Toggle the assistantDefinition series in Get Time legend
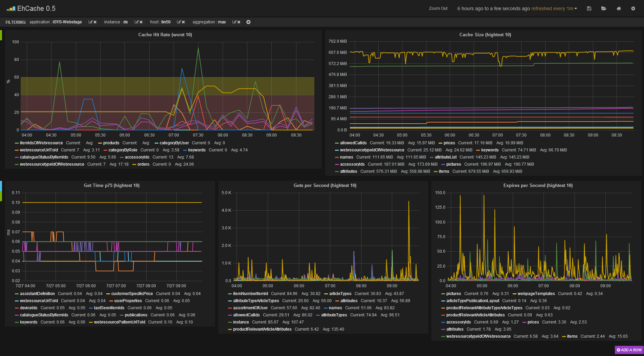The image size is (644, 356). coord(37,294)
